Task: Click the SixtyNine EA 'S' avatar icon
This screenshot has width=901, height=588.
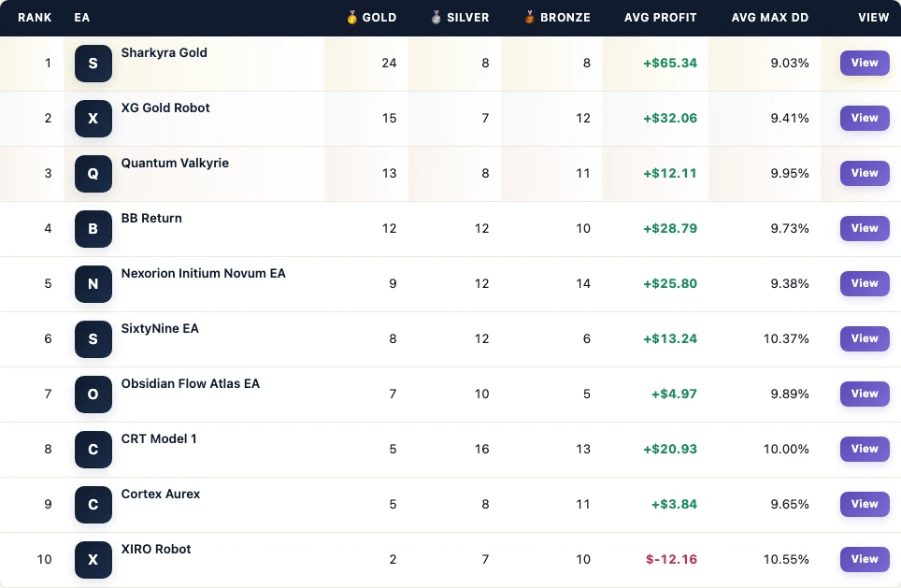Action: pyautogui.click(x=93, y=339)
